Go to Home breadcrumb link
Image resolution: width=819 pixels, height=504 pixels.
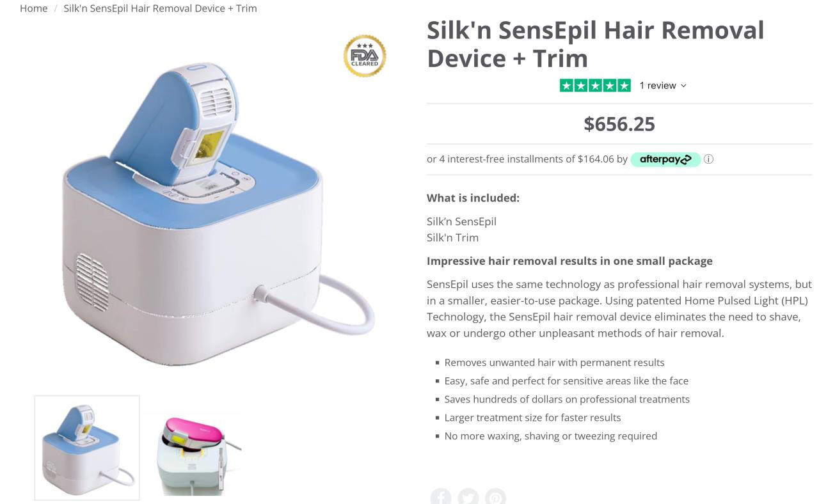coord(33,8)
